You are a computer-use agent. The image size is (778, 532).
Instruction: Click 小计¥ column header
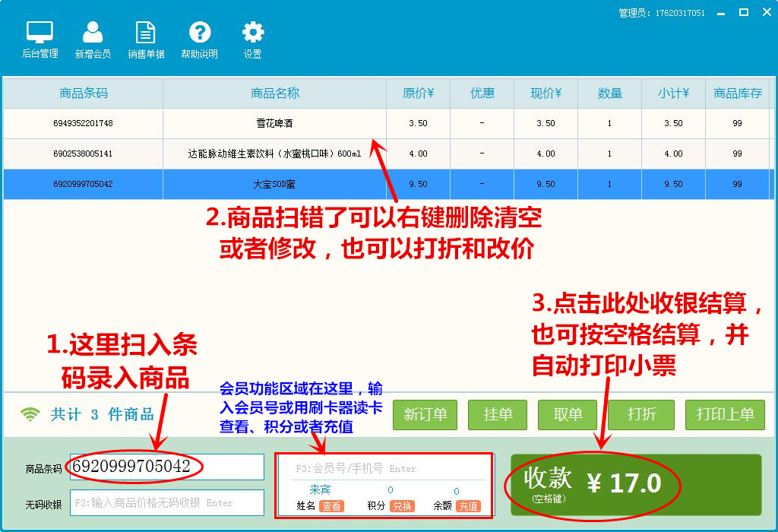(673, 93)
